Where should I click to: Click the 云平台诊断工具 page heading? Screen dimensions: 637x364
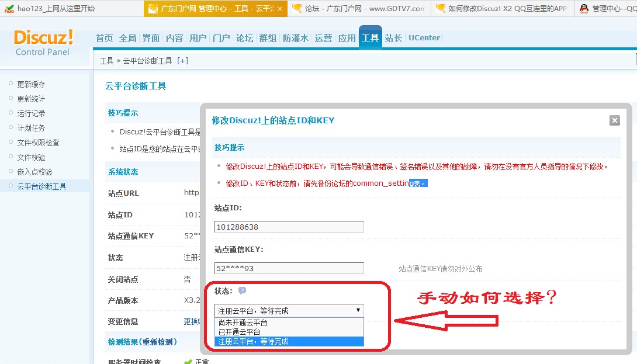136,86
